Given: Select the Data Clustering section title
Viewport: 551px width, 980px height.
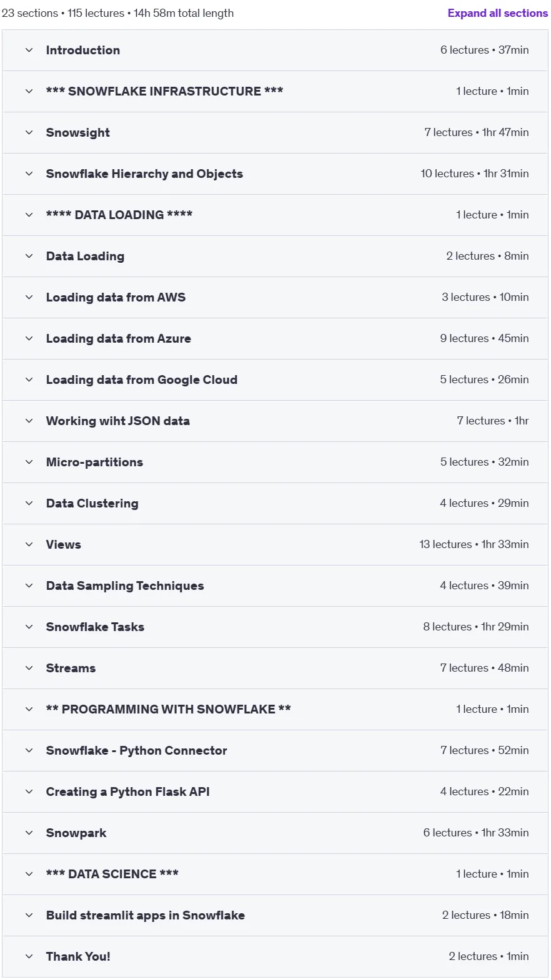Looking at the screenshot, I should (92, 503).
